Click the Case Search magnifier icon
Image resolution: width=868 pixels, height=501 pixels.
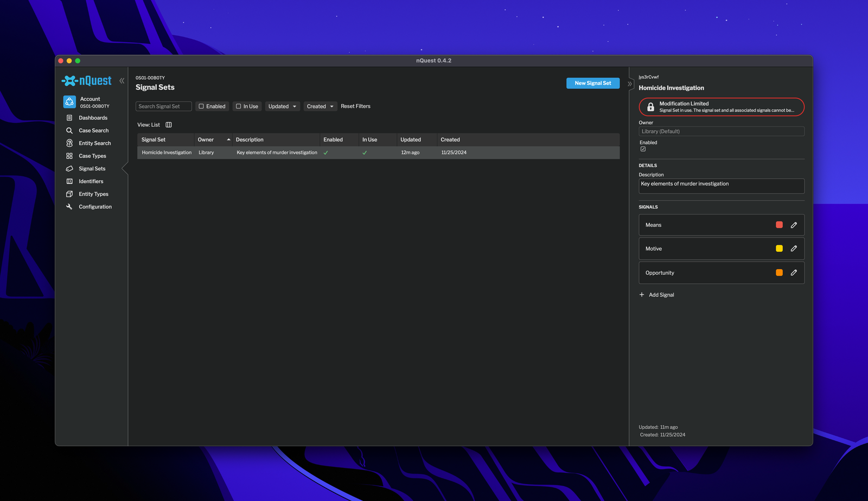click(69, 131)
